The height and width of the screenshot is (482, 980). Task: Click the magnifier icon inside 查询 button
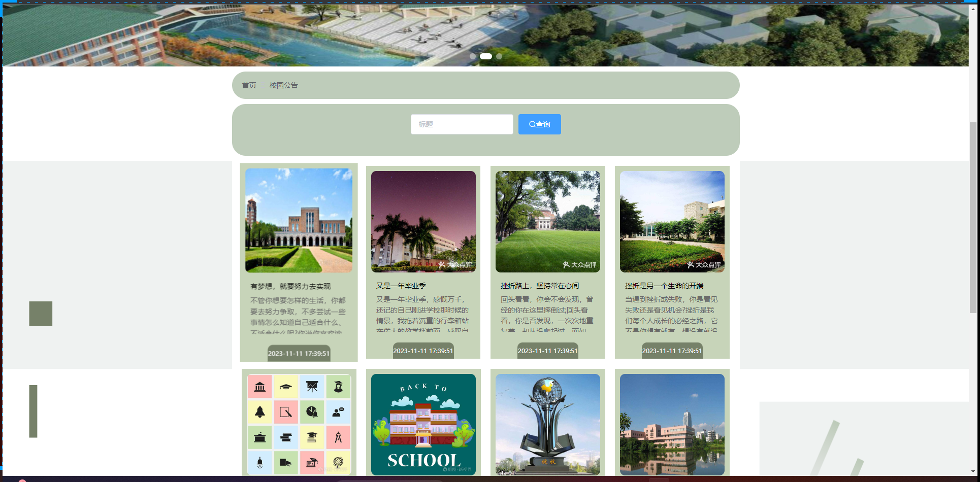532,124
